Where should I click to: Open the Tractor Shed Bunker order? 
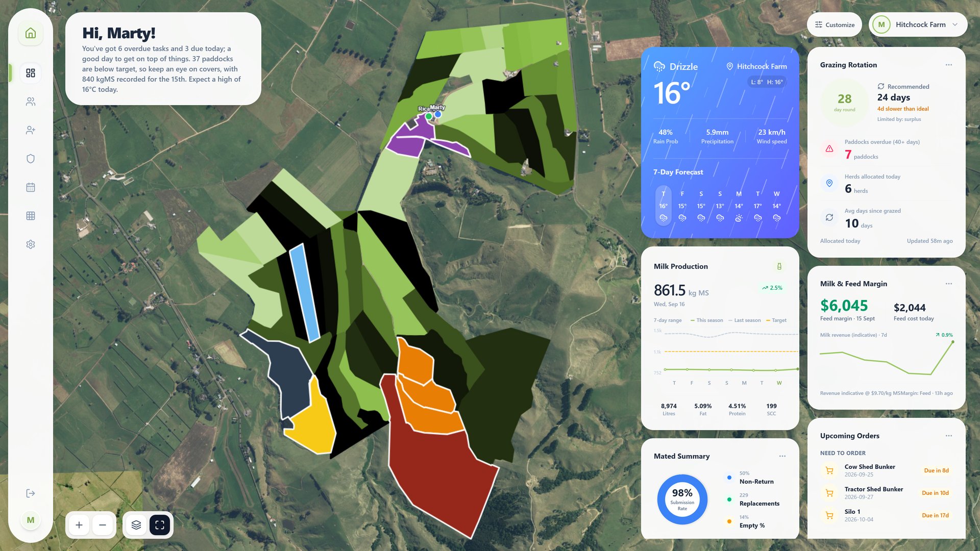point(886,493)
